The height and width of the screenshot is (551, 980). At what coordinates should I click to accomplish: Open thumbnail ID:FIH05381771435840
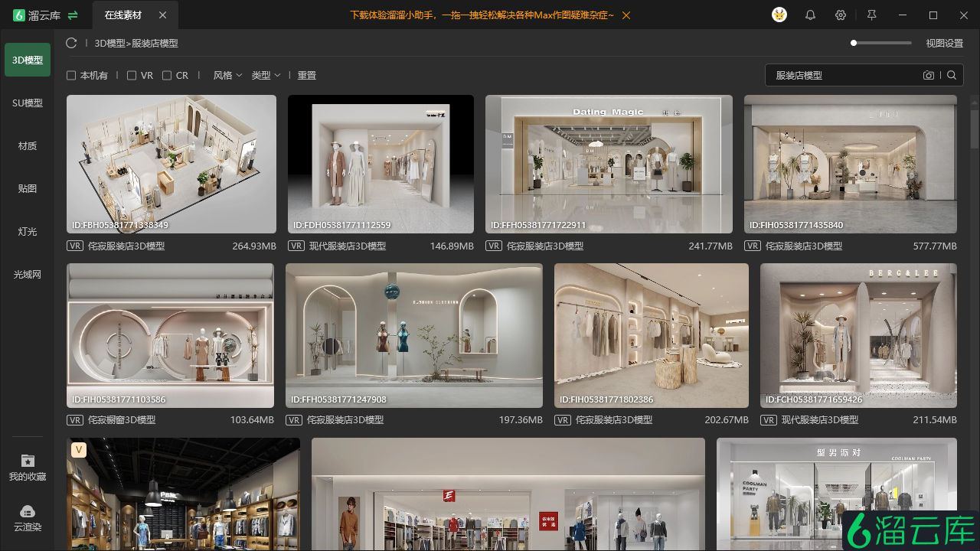(851, 164)
